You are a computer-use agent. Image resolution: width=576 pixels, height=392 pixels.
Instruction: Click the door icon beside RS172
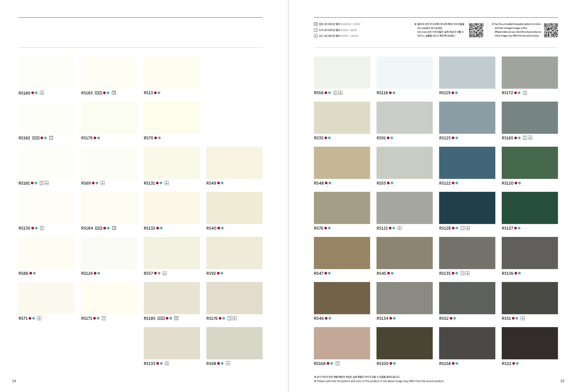coord(525,93)
